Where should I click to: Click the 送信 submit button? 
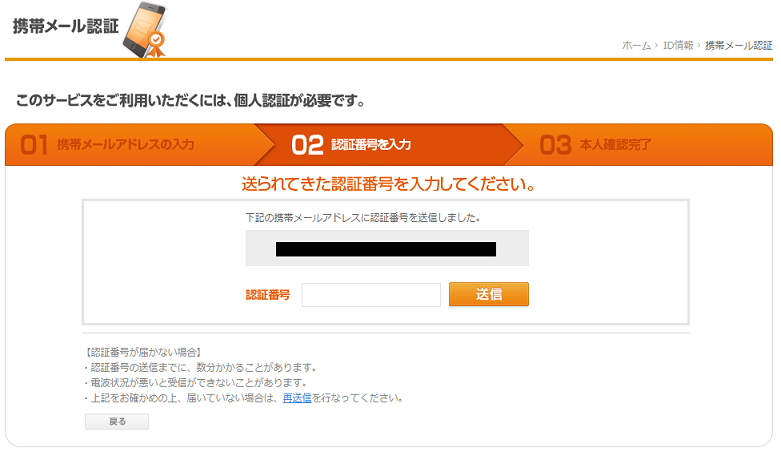click(x=489, y=294)
